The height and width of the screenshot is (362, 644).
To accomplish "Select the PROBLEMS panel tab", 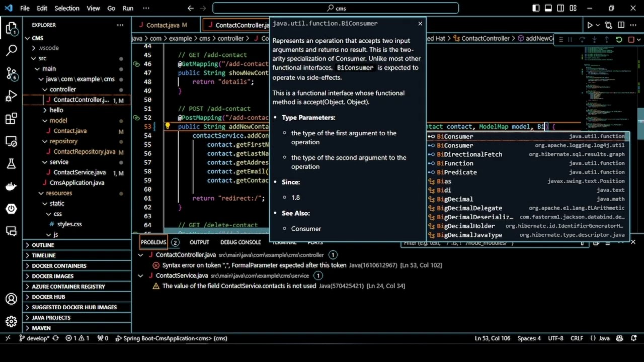I will coord(153,242).
